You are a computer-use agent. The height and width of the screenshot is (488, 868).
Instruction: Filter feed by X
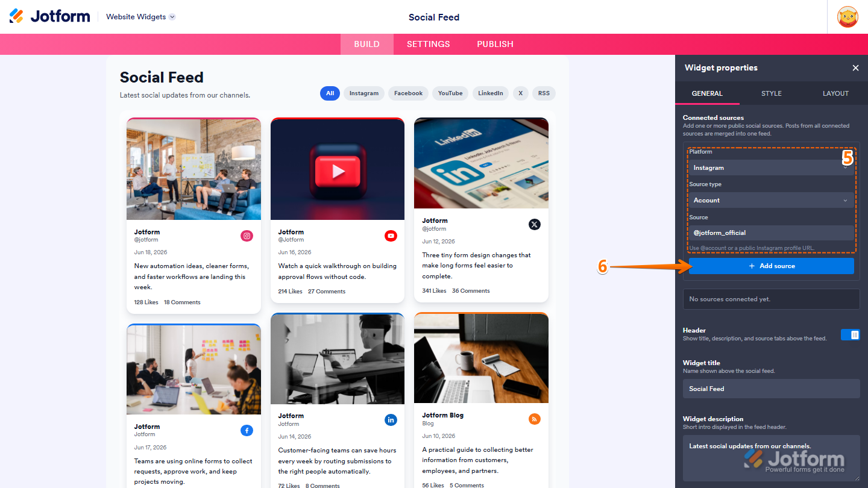[521, 93]
